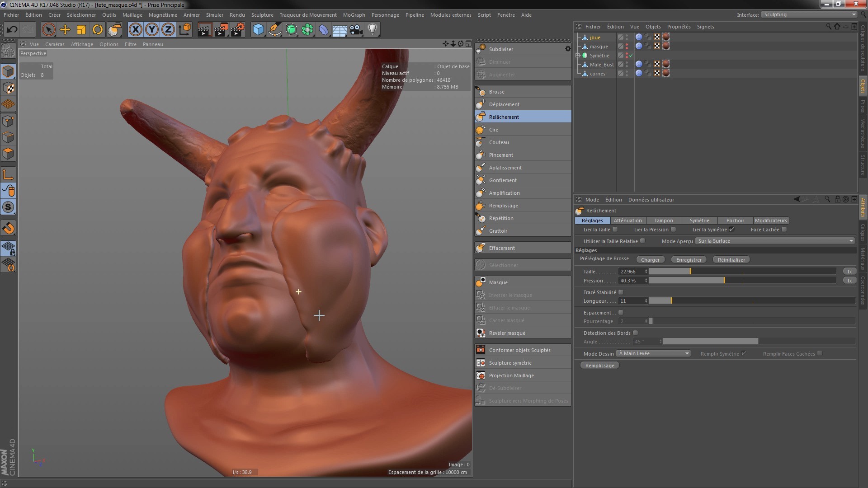868x488 pixels.
Task: Enable Lier la Taille checkbox
Action: coord(615,230)
